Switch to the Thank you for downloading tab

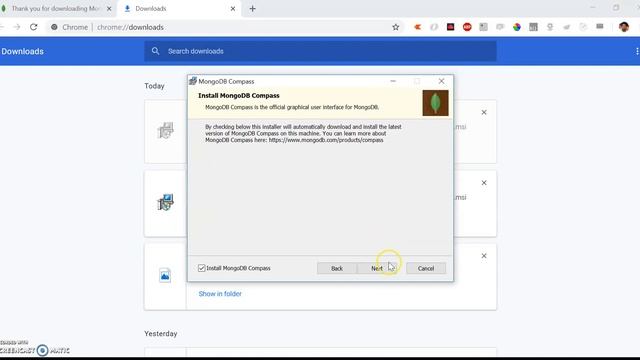coord(56,9)
